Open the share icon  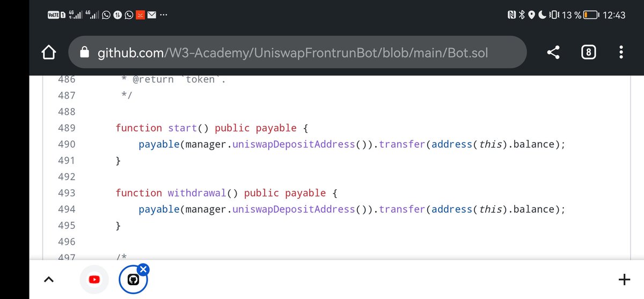pos(553,52)
